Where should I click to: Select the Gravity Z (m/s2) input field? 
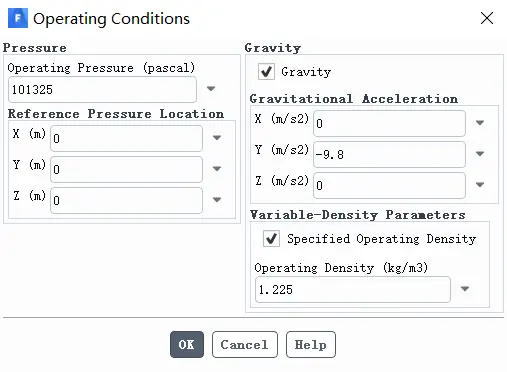[x=389, y=185]
